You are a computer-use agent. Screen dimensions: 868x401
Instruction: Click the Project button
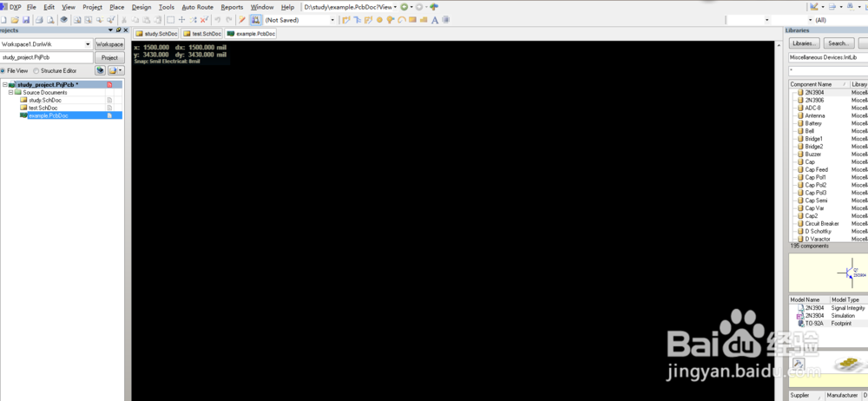[x=109, y=57]
